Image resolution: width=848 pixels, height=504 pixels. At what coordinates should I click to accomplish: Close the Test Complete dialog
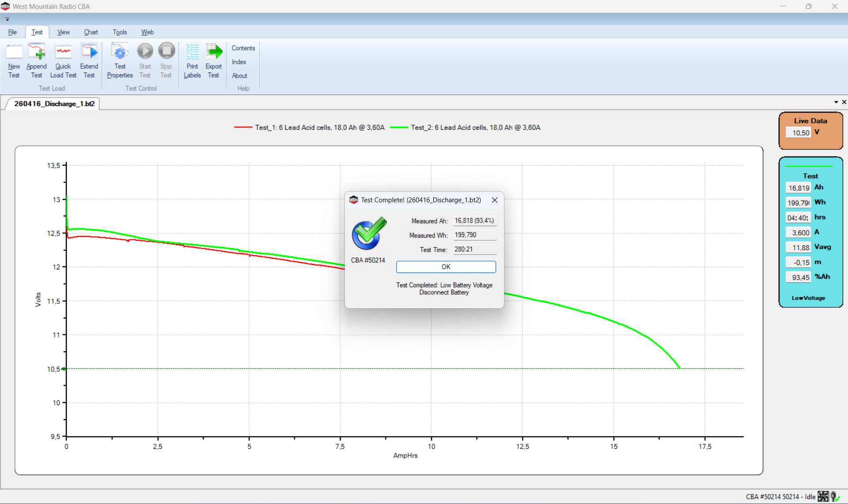click(495, 200)
